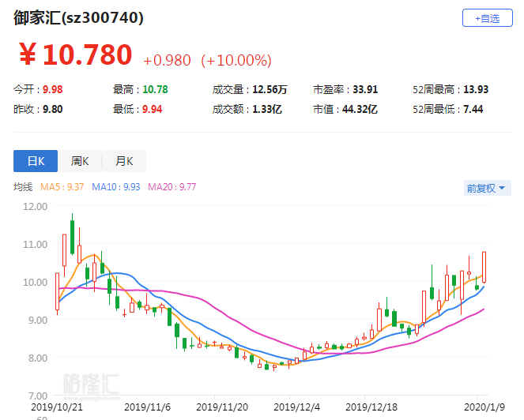Image resolution: width=524 pixels, height=420 pixels.
Task: Click 最高 value 10.78
Action: tap(155, 89)
